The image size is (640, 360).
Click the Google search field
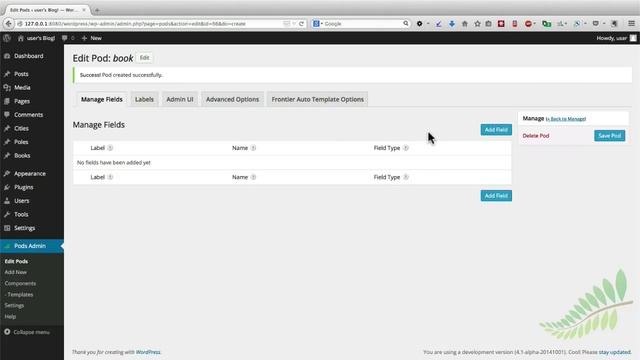tap(363, 24)
